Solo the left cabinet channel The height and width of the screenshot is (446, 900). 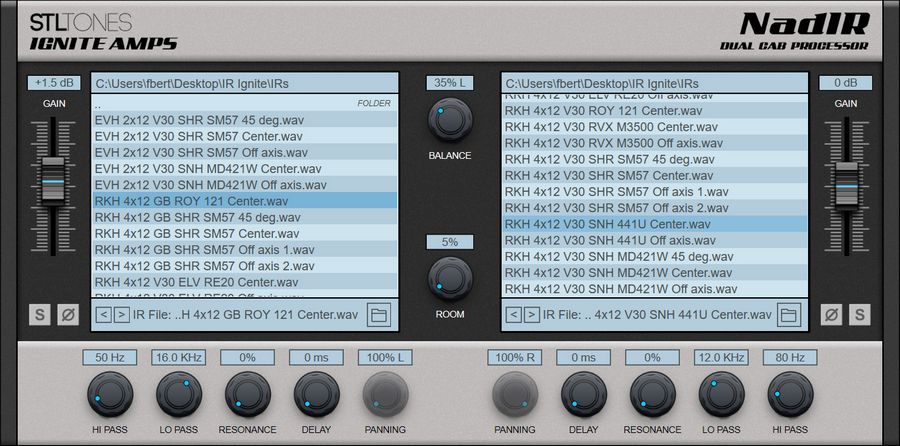click(x=40, y=314)
